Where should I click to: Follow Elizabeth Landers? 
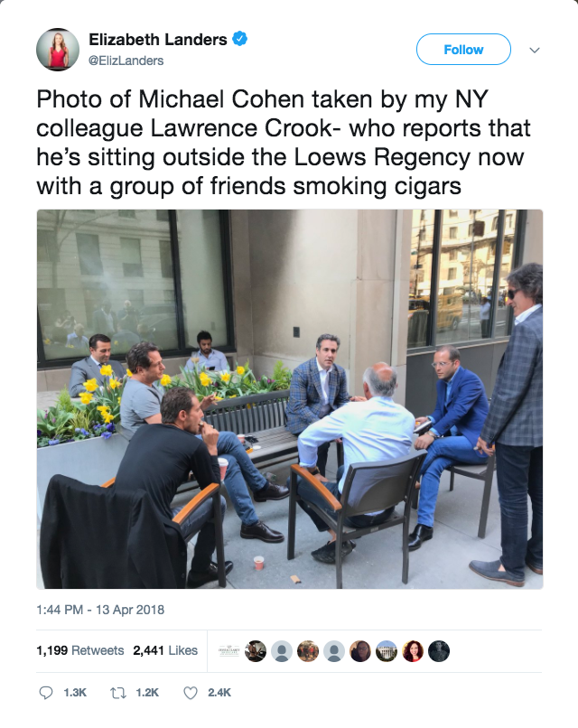(x=463, y=50)
